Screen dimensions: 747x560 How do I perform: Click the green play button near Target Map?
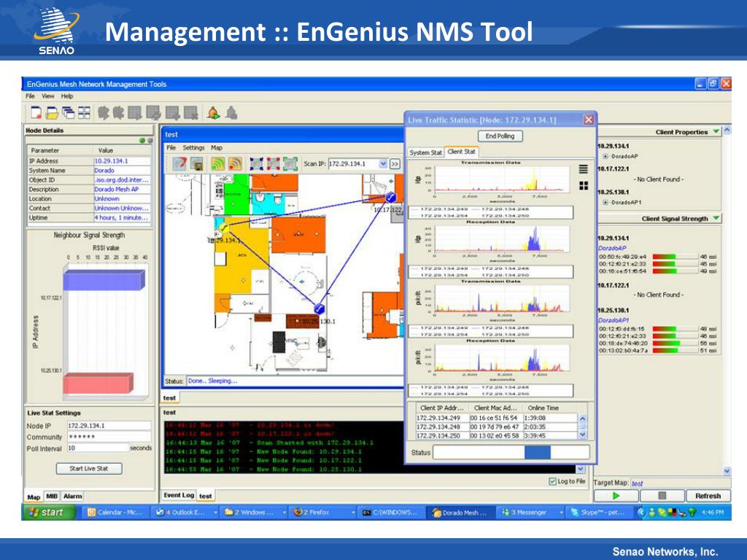pos(616,496)
